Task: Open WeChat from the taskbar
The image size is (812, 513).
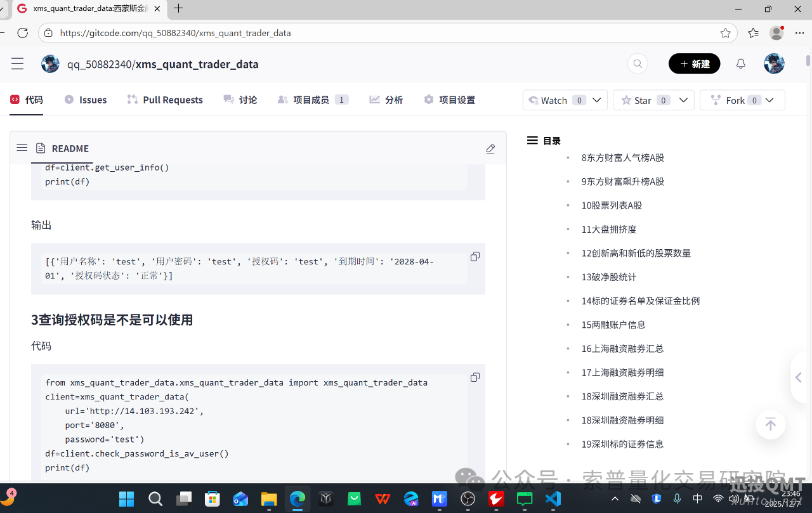Action: (x=524, y=500)
